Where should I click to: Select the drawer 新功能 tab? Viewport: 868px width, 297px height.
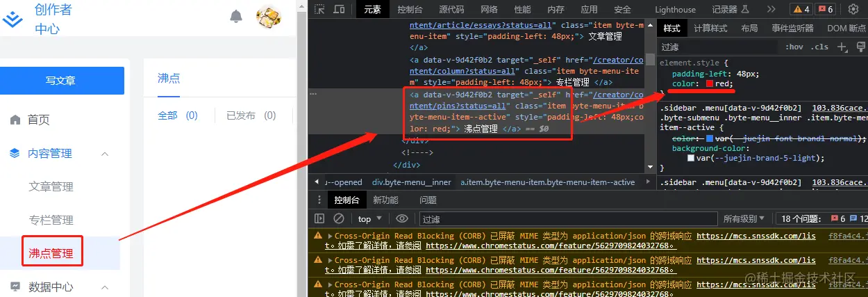point(385,200)
